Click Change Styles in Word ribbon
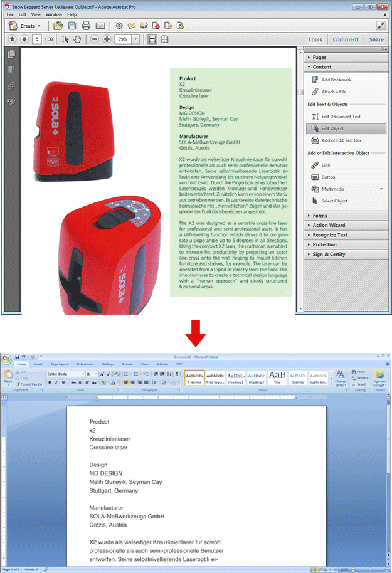This screenshot has height=573, width=392. pos(341,378)
